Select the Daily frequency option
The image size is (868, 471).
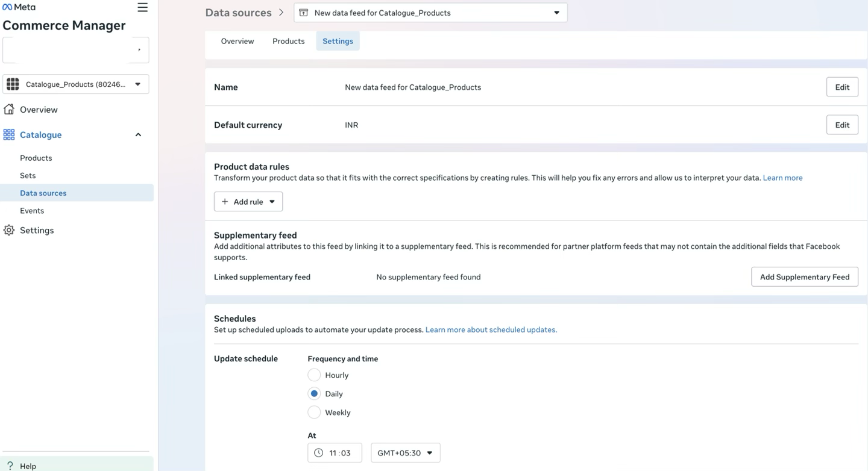(x=314, y=394)
